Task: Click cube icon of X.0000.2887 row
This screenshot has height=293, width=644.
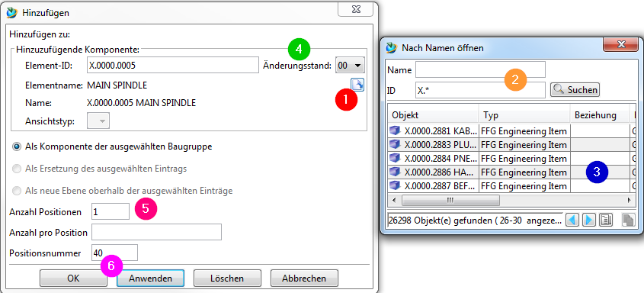Action: click(395, 185)
